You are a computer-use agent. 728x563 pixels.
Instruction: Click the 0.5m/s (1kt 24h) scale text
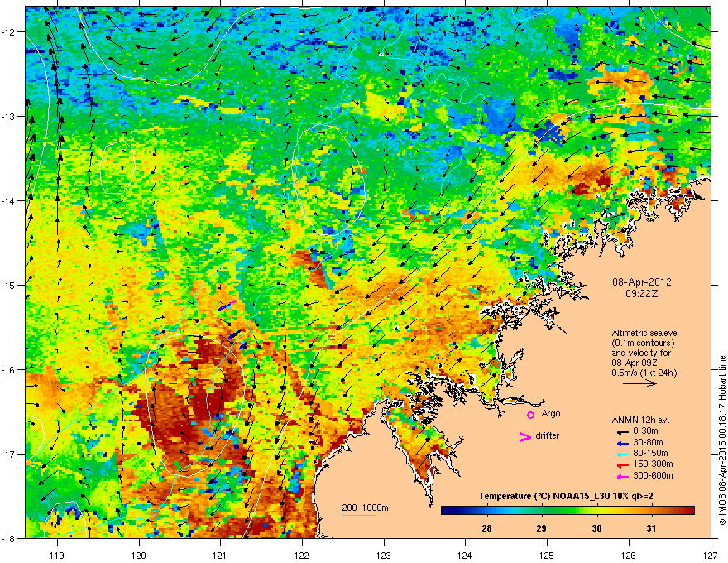click(644, 373)
